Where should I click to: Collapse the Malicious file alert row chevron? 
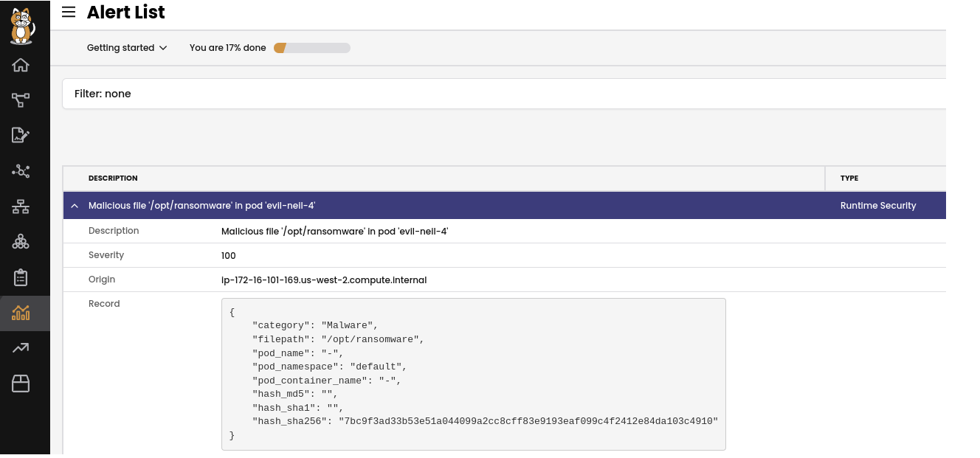[x=75, y=207]
